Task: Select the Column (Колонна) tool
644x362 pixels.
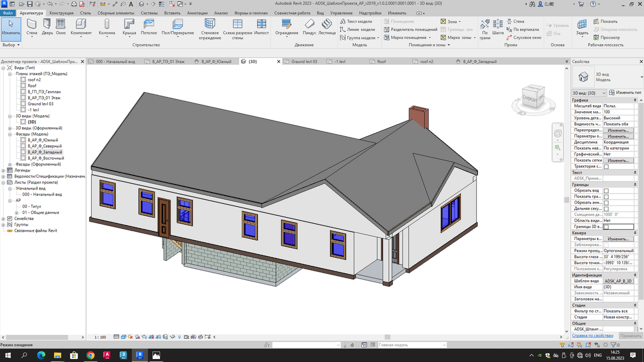Action: [x=107, y=27]
